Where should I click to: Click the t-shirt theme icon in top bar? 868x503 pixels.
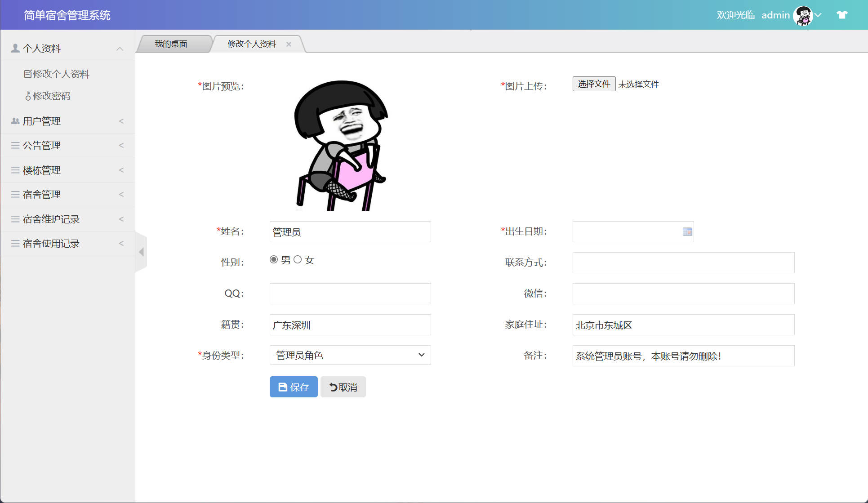point(841,15)
